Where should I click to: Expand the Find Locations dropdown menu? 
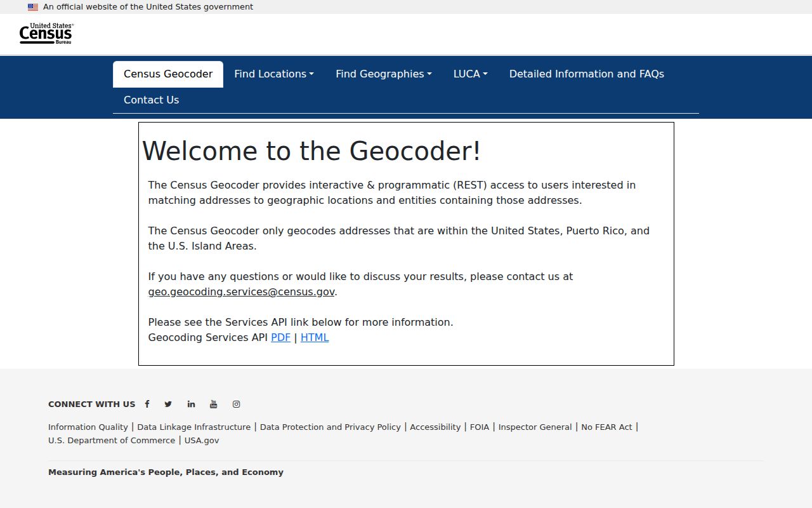[x=274, y=74]
